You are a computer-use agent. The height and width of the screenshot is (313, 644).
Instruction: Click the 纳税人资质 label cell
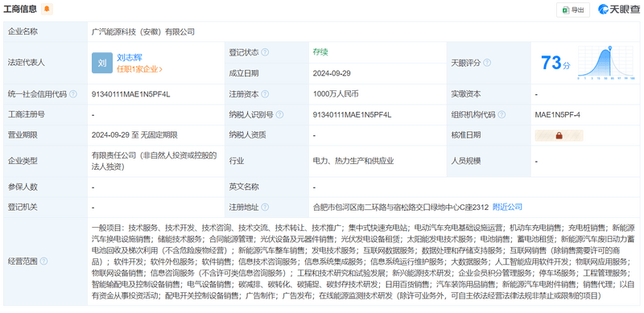click(x=267, y=135)
